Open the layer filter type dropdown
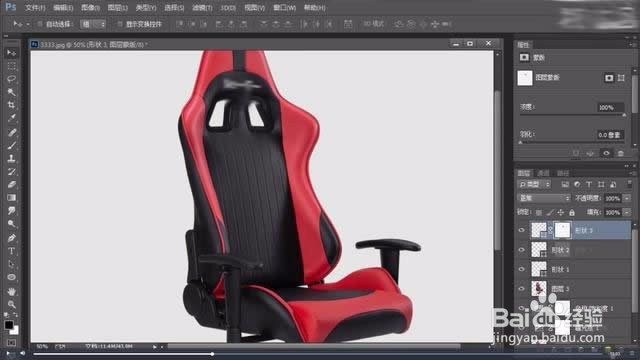Image resolution: width=640 pixels, height=360 pixels. 535,184
